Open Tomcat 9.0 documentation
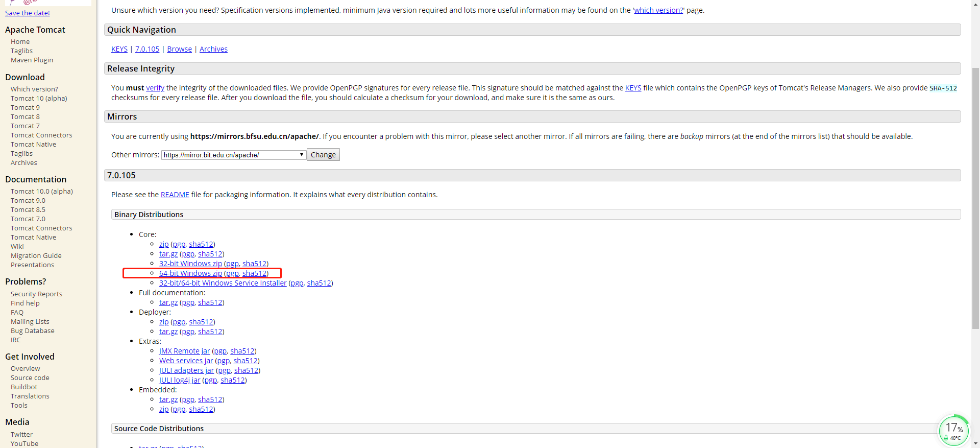 28,201
